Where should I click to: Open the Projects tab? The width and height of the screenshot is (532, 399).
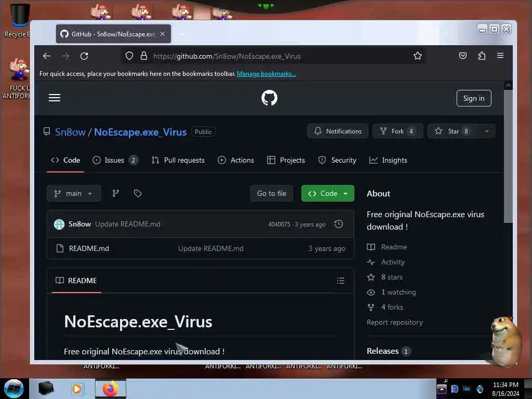(x=286, y=160)
